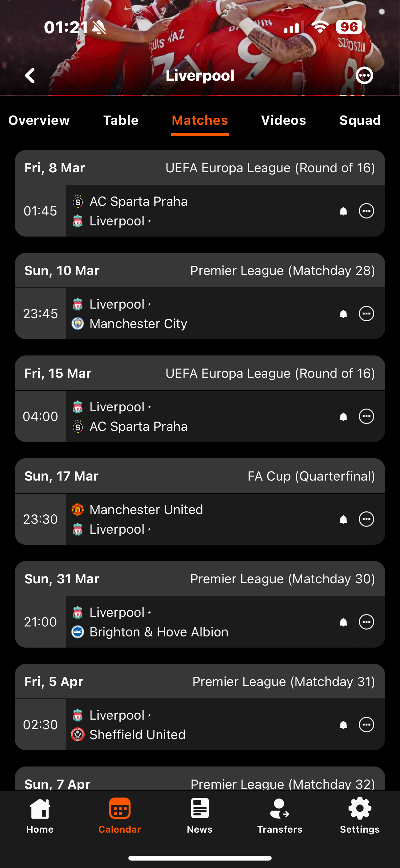Open the Home tab in bottom bar

[40, 815]
